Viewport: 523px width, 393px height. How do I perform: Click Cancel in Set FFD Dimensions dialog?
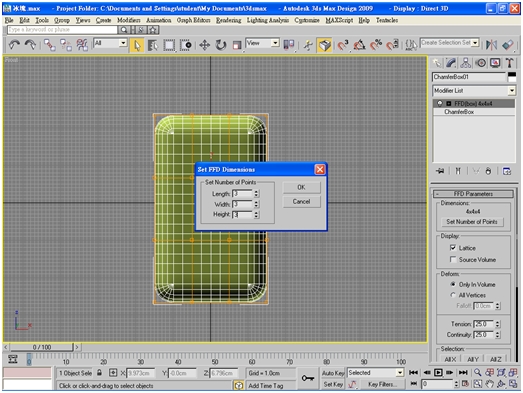click(x=302, y=202)
